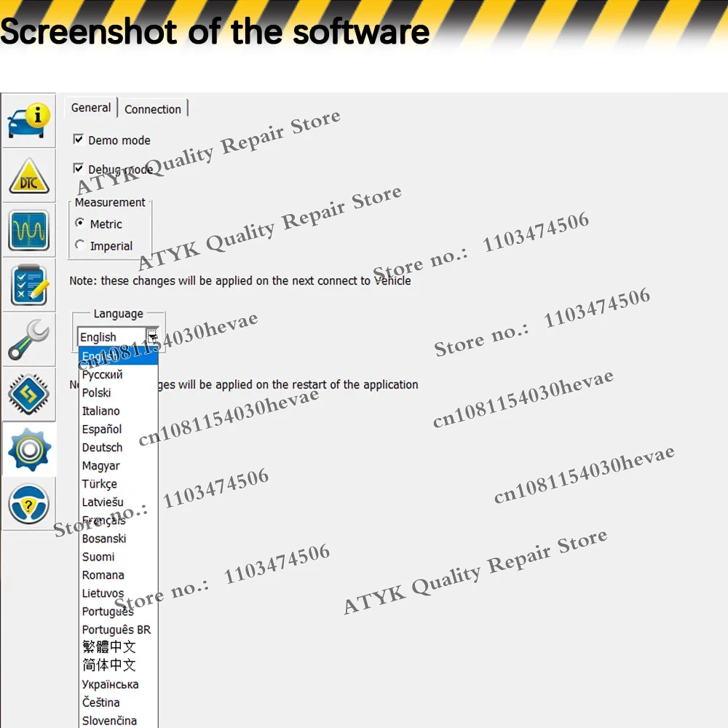Viewport: 728px width, 728px height.
Task: Pick Suomi in the language list
Action: (x=119, y=556)
